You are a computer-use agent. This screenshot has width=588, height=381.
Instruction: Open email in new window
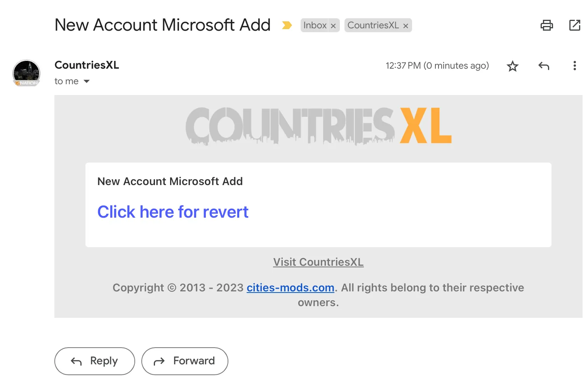(574, 25)
